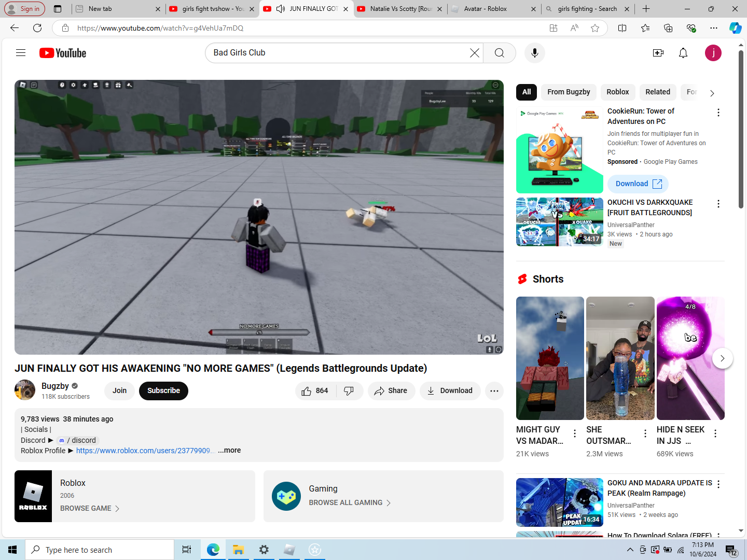This screenshot has height=560, width=747.
Task: Open the discord link in description
Action: point(77,440)
